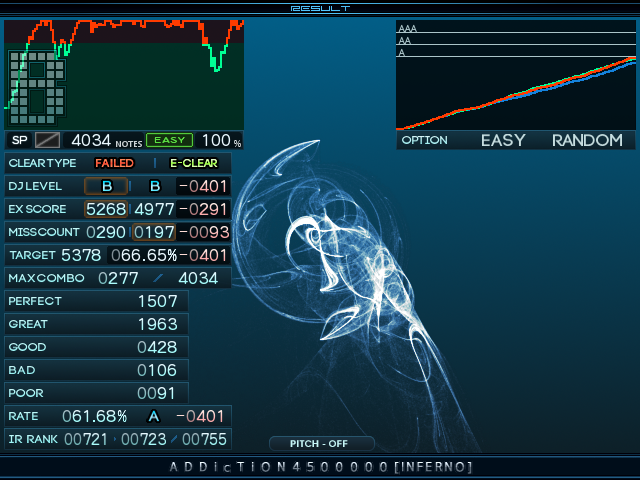Click the large 8 digit in gauge graph
Screen dimensions: 640x480
37,87
